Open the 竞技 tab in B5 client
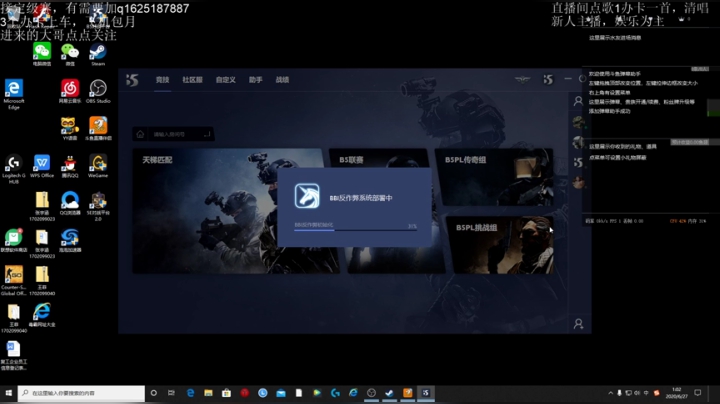The image size is (720, 404). [x=162, y=80]
